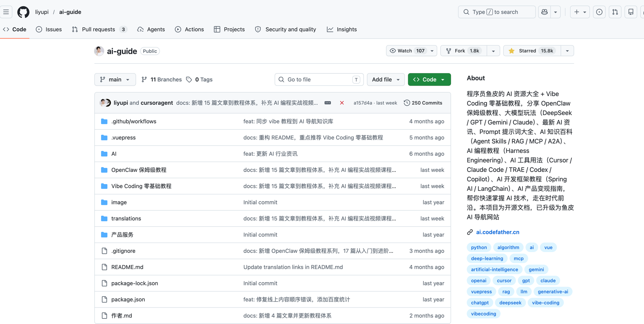
Task: Open the issues inbox icon in header
Action: click(x=599, y=12)
